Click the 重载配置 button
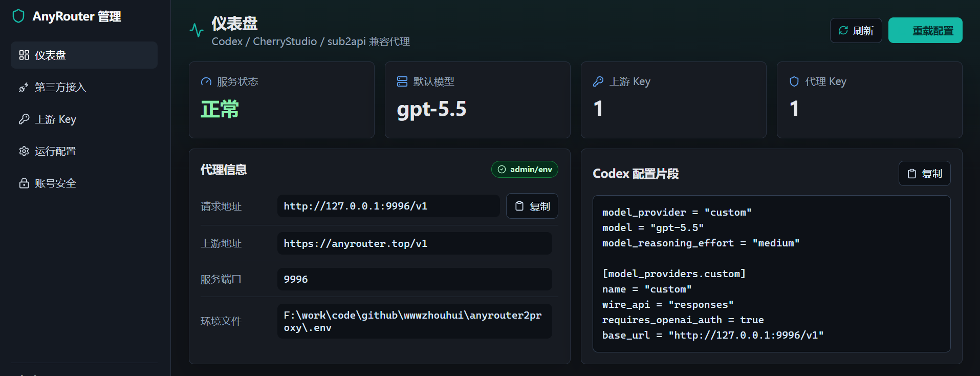This screenshot has width=980, height=376. (925, 30)
